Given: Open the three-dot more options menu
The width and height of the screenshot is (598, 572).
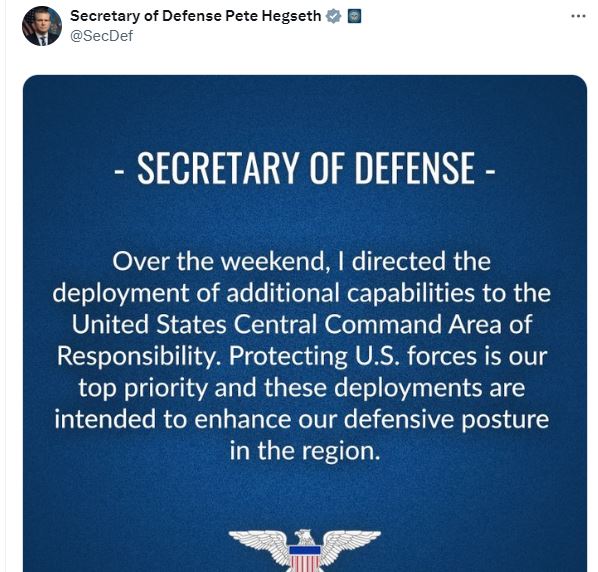Looking at the screenshot, I should coord(578,16).
